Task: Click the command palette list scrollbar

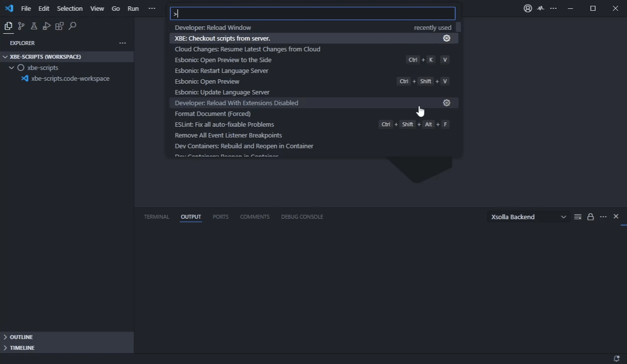Action: pos(458,27)
